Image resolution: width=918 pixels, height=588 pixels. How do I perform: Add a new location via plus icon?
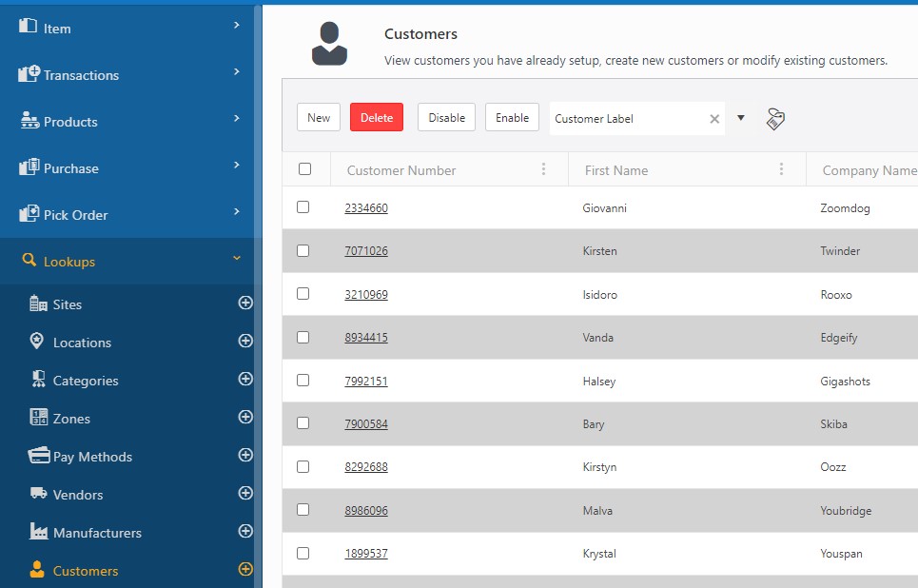point(245,341)
